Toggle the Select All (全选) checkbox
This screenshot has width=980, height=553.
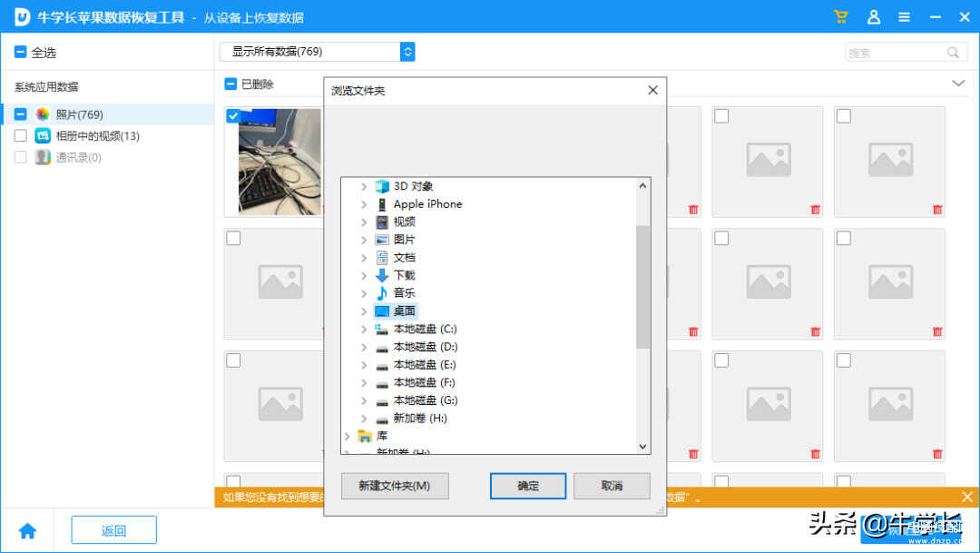(20, 53)
